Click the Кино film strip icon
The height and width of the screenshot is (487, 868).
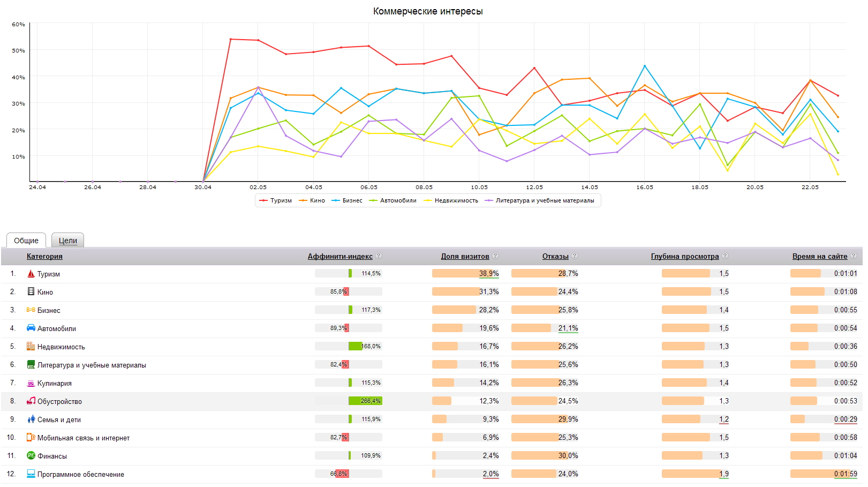(x=31, y=291)
